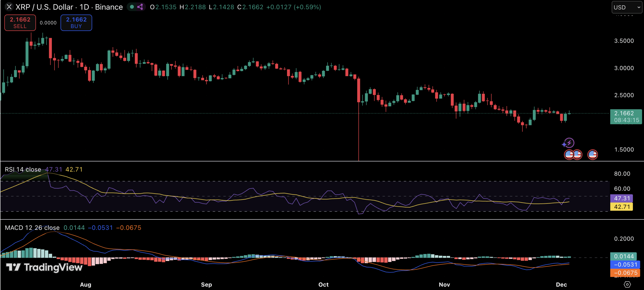Click the XRP / U.S. Dollar symbol title
This screenshot has width=644, height=290.
pos(44,7)
